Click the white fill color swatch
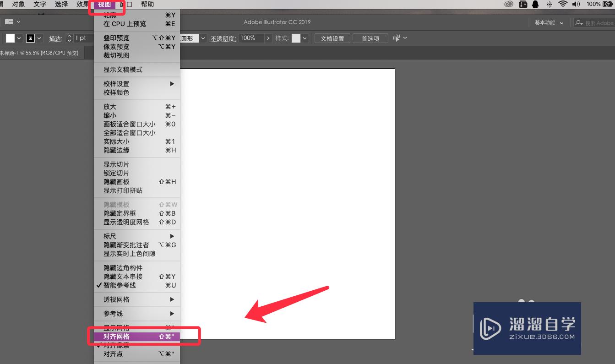 pos(10,38)
